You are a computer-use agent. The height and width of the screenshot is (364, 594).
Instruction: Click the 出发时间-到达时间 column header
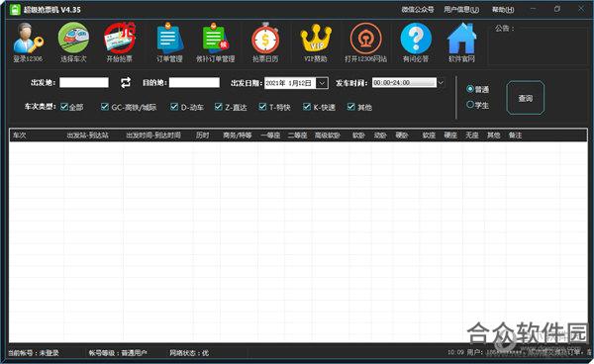[153, 136]
